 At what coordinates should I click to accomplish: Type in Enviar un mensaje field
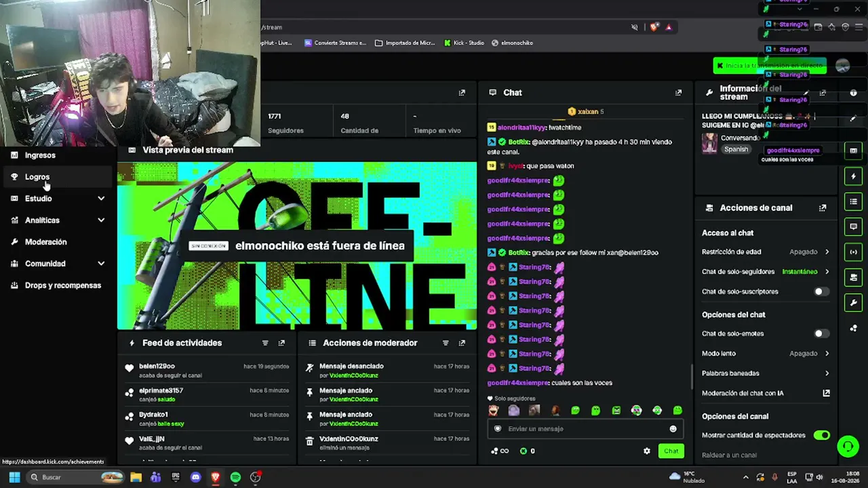[585, 429]
